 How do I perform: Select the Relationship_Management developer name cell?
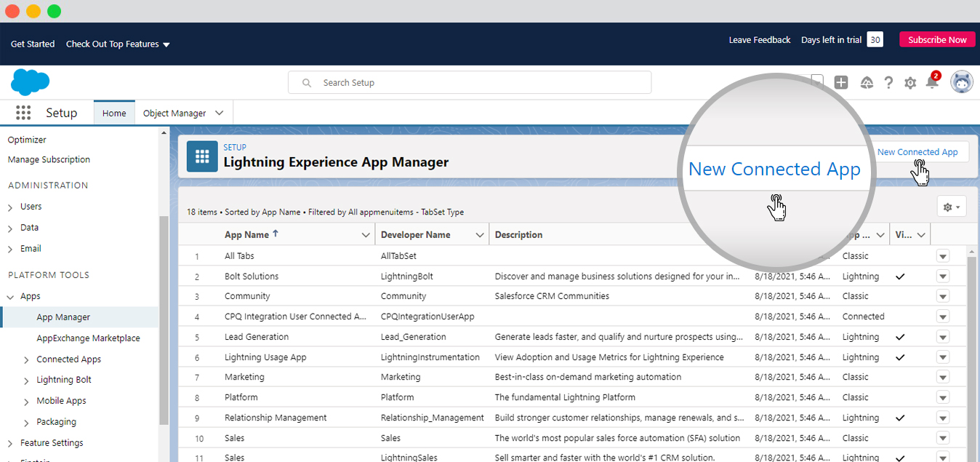[x=433, y=418]
